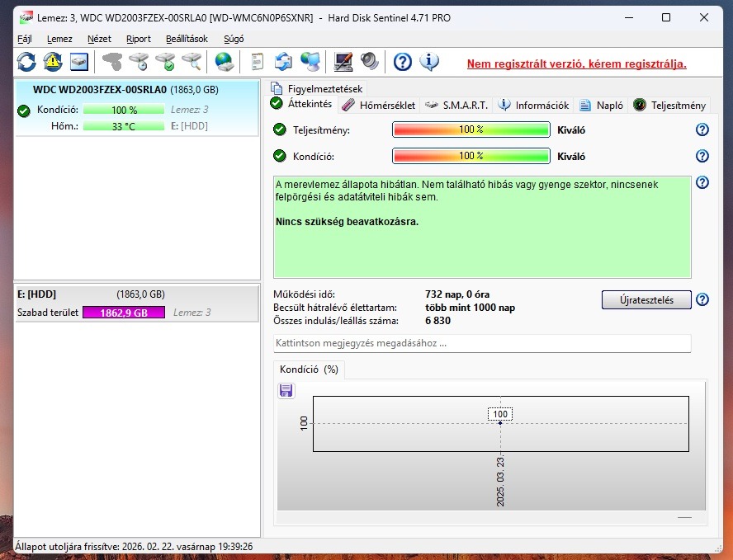Click the disk with magnifying glass icon
This screenshot has width=733, height=560.
[192, 62]
